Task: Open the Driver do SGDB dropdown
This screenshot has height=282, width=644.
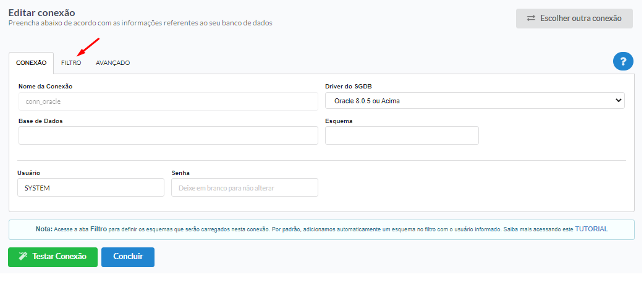Action: 475,101
